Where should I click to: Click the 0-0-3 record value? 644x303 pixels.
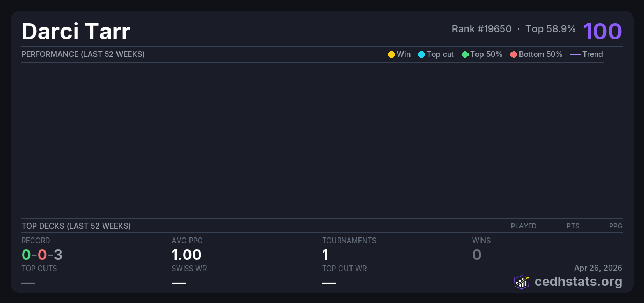(42, 255)
